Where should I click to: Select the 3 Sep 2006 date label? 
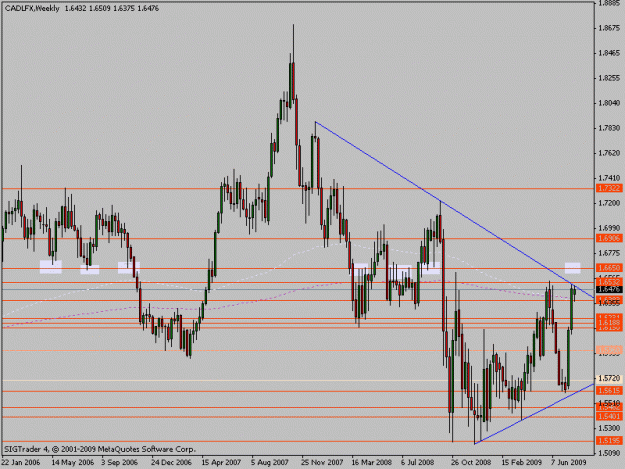click(x=120, y=462)
